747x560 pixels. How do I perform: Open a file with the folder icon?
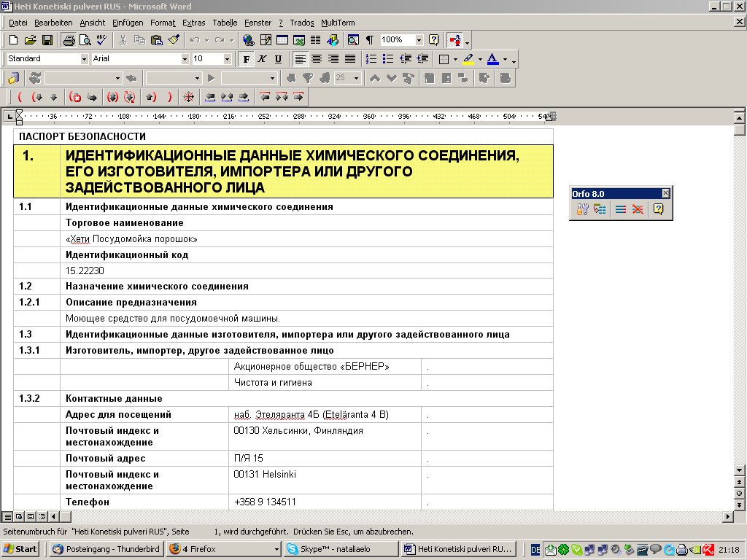coord(30,40)
